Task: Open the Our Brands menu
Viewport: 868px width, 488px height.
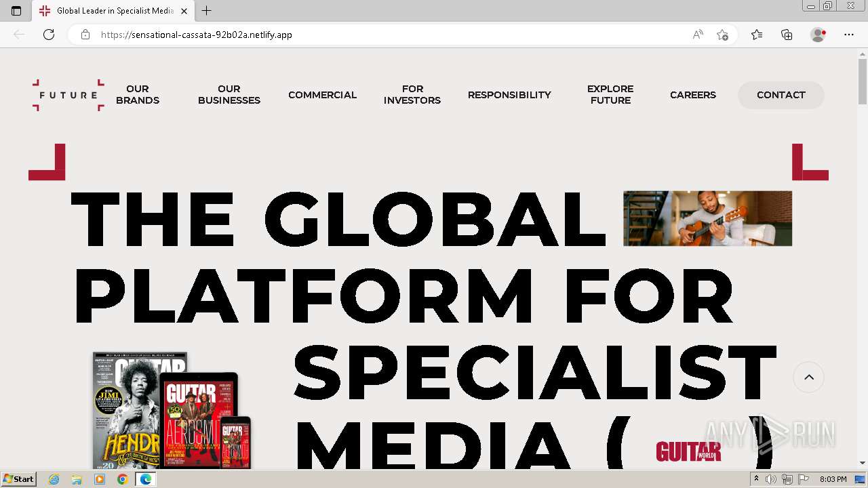Action: [x=138, y=94]
